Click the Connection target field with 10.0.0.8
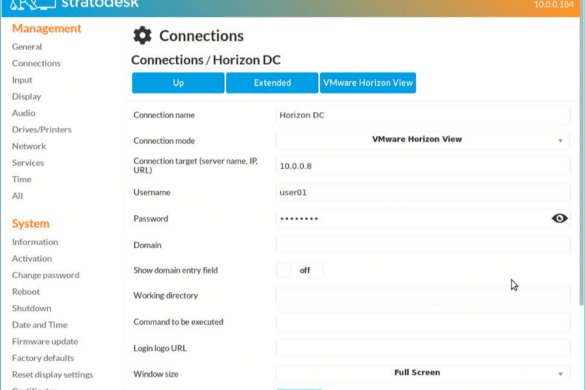The image size is (585, 390). point(423,166)
